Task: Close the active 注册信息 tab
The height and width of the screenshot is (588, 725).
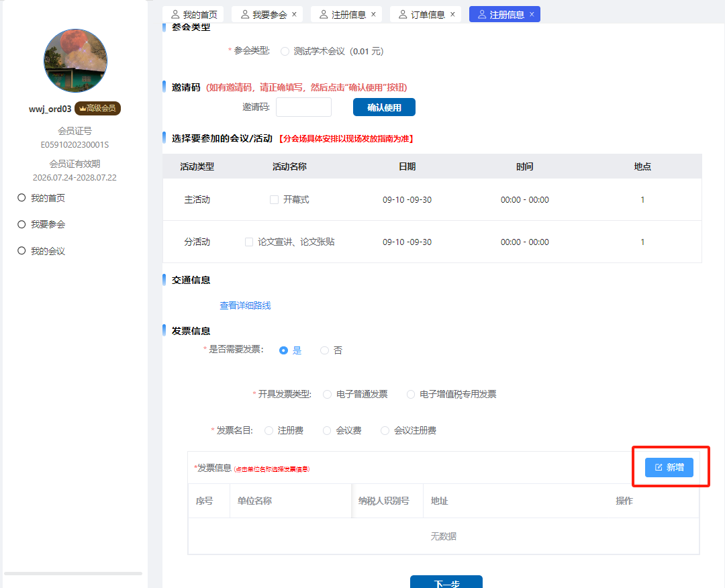Action: point(532,14)
